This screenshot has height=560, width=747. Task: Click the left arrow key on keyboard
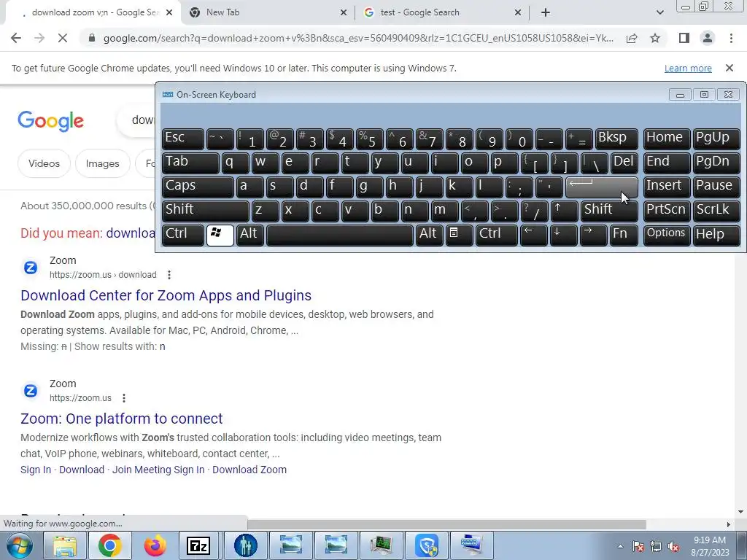point(533,235)
